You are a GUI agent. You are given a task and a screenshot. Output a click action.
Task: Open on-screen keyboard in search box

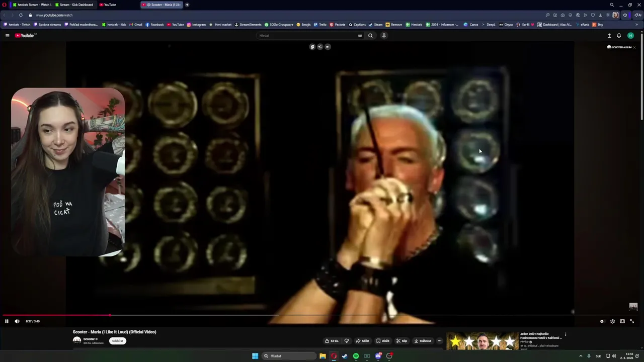[360, 36]
